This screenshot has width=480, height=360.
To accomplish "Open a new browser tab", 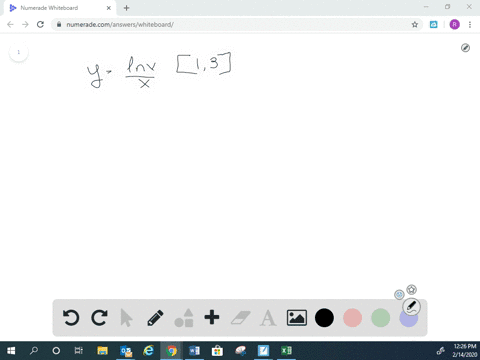I will (x=126, y=8).
